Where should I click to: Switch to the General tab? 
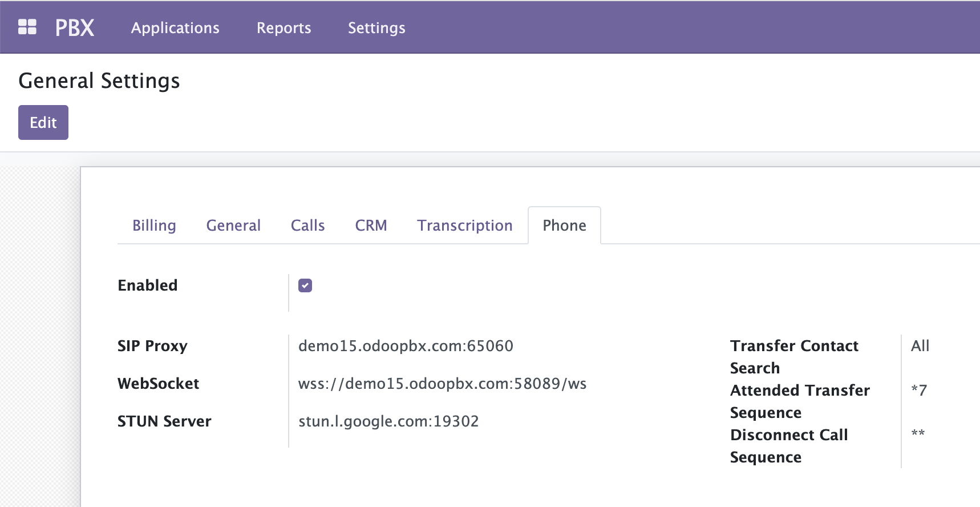click(233, 226)
